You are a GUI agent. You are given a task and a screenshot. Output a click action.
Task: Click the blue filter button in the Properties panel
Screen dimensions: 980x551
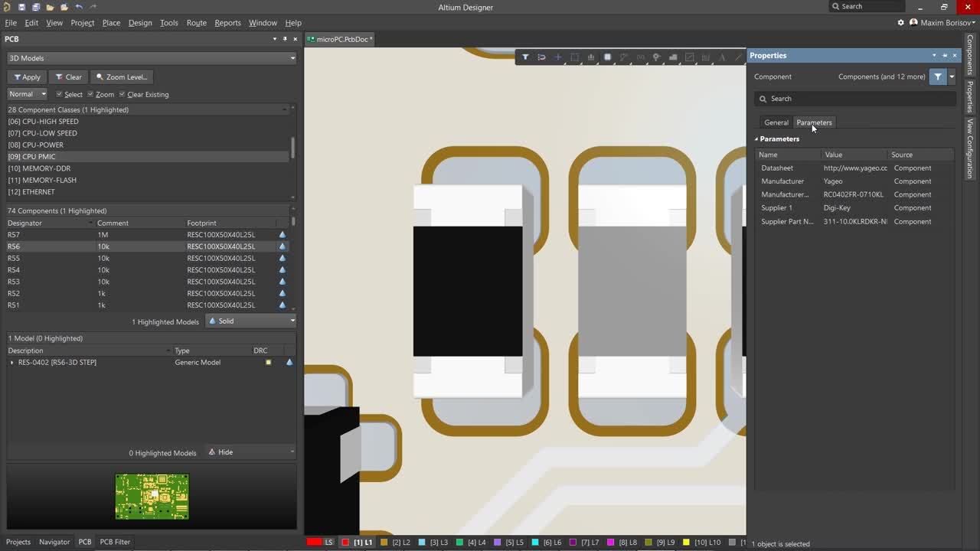click(937, 77)
